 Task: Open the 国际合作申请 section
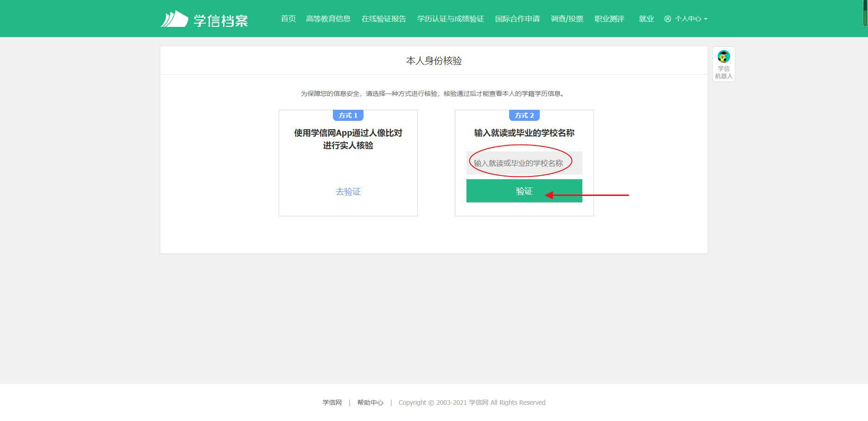(517, 19)
